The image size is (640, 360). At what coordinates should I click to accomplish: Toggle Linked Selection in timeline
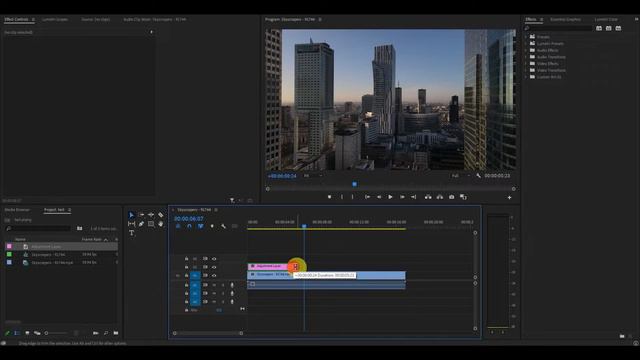[x=200, y=226]
